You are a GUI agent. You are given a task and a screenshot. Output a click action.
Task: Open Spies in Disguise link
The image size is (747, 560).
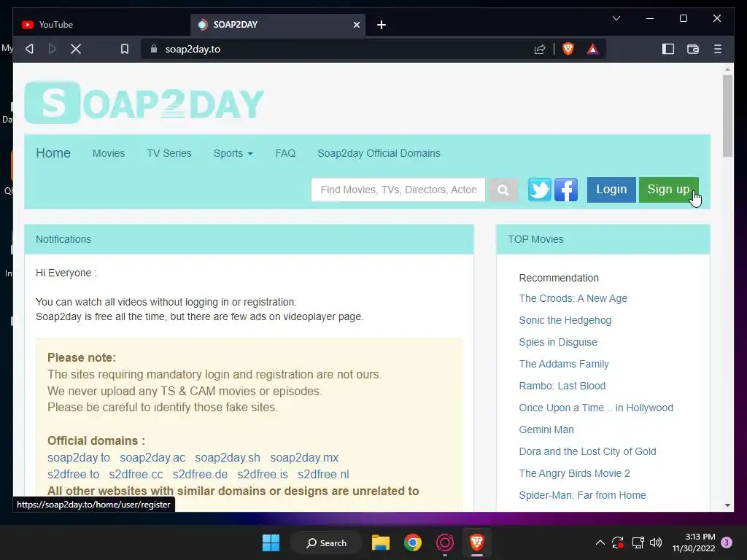558,343
